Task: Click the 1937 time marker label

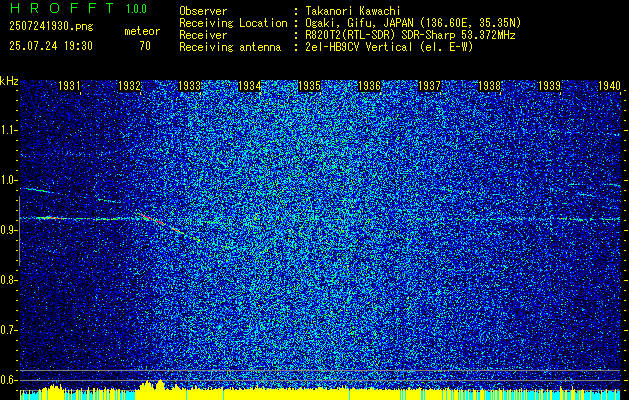Action: tap(430, 85)
